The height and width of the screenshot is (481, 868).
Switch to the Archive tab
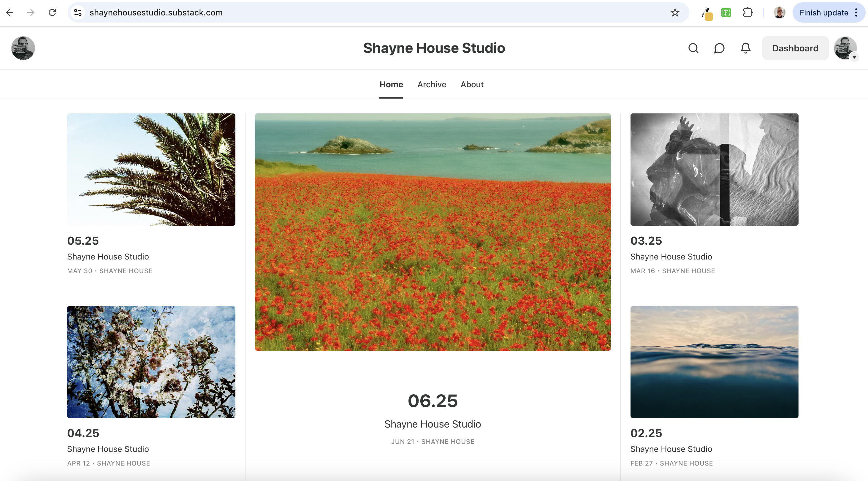pyautogui.click(x=432, y=84)
